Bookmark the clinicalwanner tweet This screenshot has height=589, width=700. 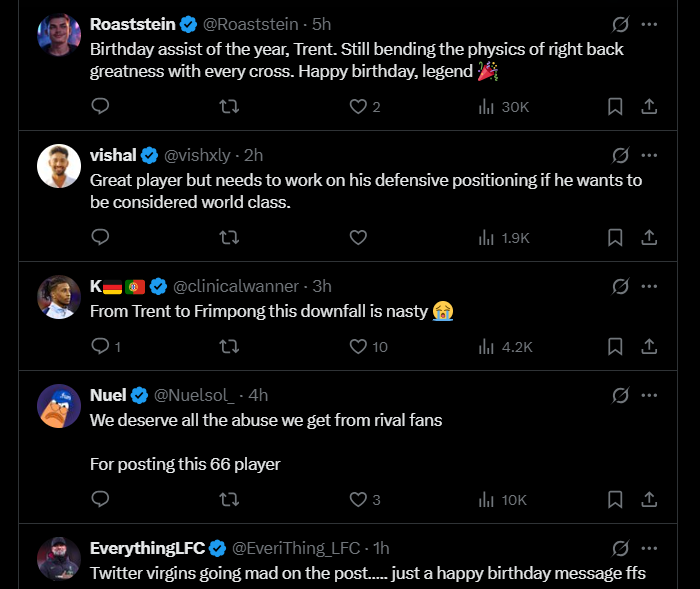coord(615,346)
